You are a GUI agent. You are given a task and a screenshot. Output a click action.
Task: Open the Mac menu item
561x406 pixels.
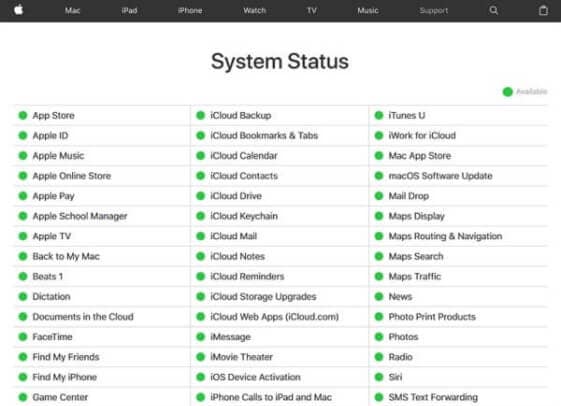(x=73, y=10)
